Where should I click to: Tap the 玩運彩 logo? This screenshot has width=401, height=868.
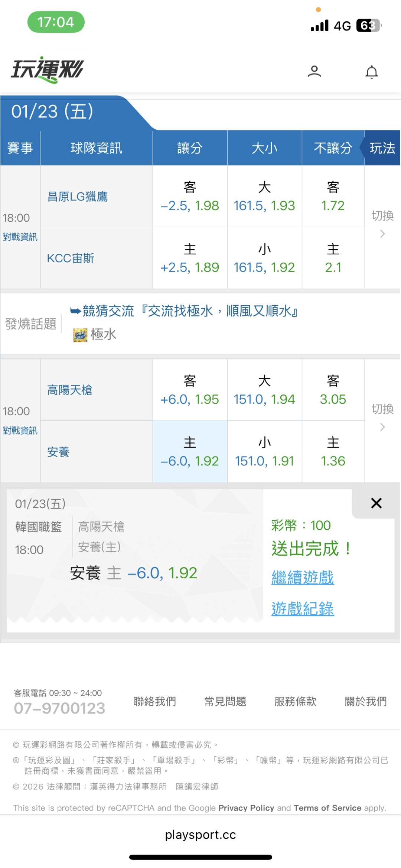pos(48,69)
